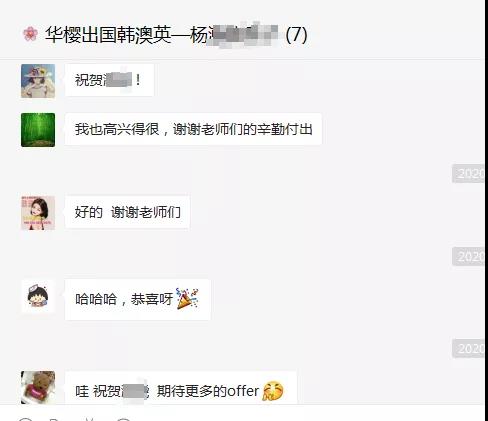488x421 pixels.
Task: Click the member count (7) in title
Action: 296,35
